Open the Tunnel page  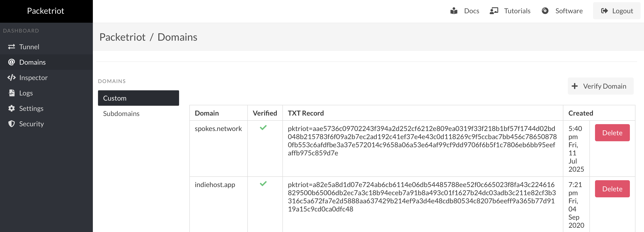pyautogui.click(x=46, y=47)
